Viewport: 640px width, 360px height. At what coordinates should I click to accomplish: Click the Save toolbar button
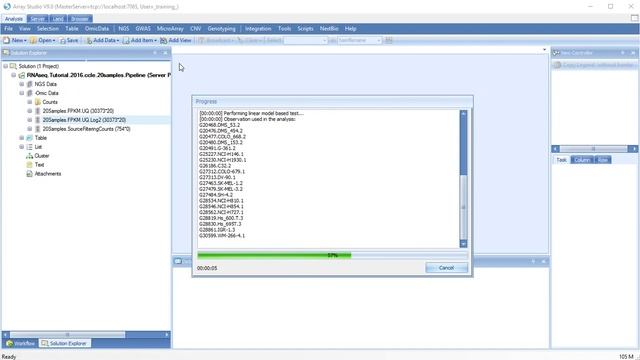69,40
